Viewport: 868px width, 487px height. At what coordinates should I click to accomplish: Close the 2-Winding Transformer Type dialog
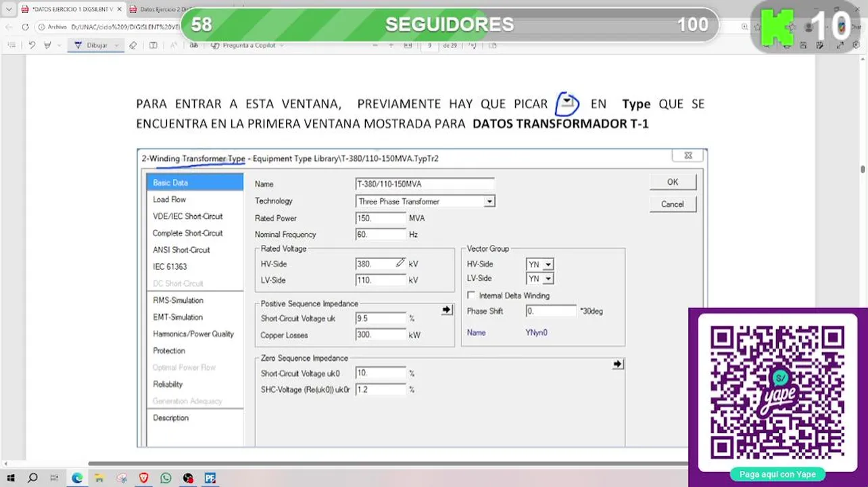click(688, 156)
